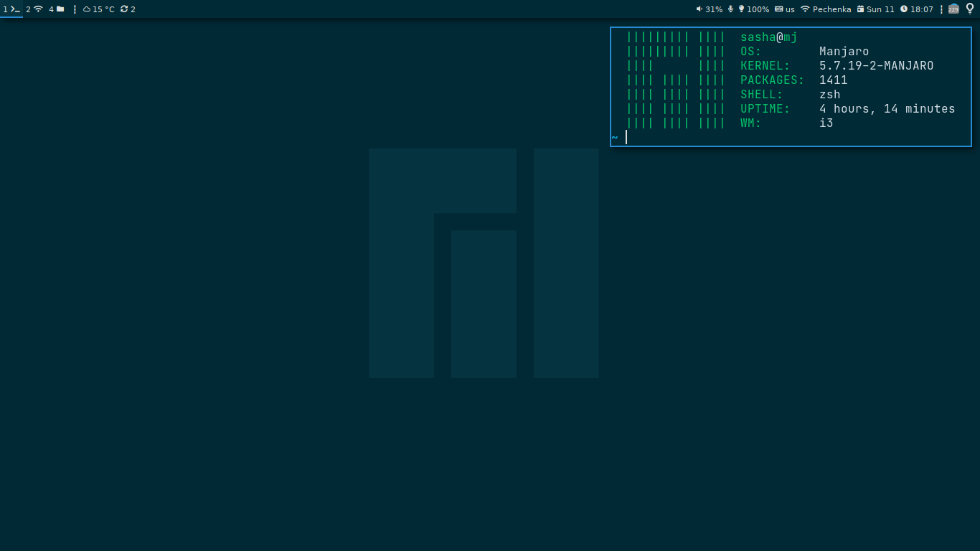This screenshot has width=980, height=551.
Task: Switch to workspace 2 with the Wi-Fi icon
Action: [x=34, y=9]
